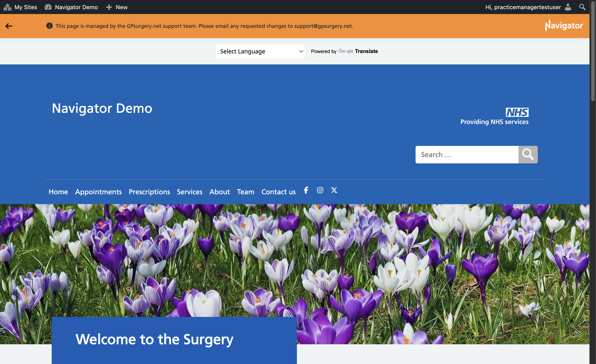Click the site search magnifier button

click(528, 154)
